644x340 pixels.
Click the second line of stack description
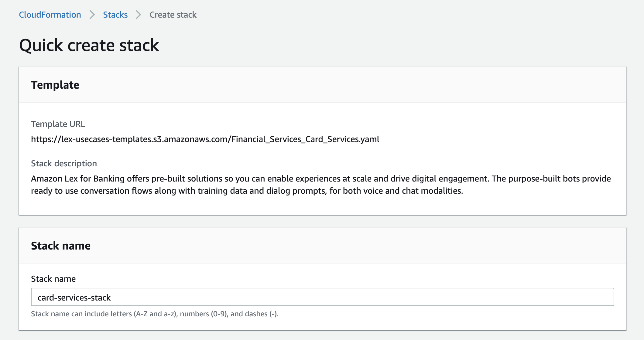point(247,191)
